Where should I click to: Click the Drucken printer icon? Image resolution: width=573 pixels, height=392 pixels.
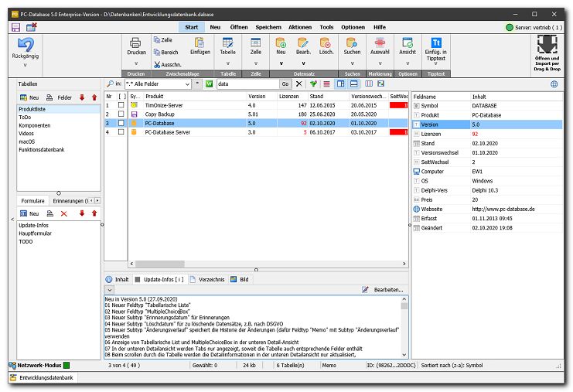click(135, 43)
